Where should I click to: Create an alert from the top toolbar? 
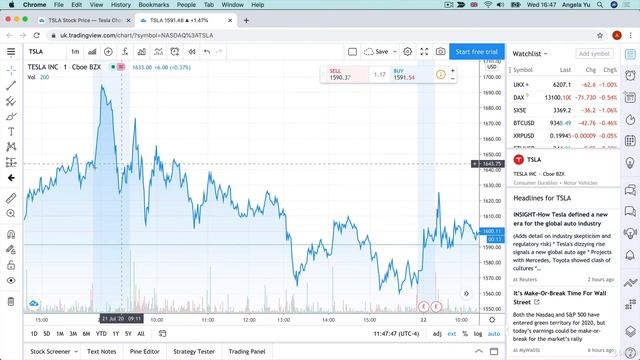175,52
